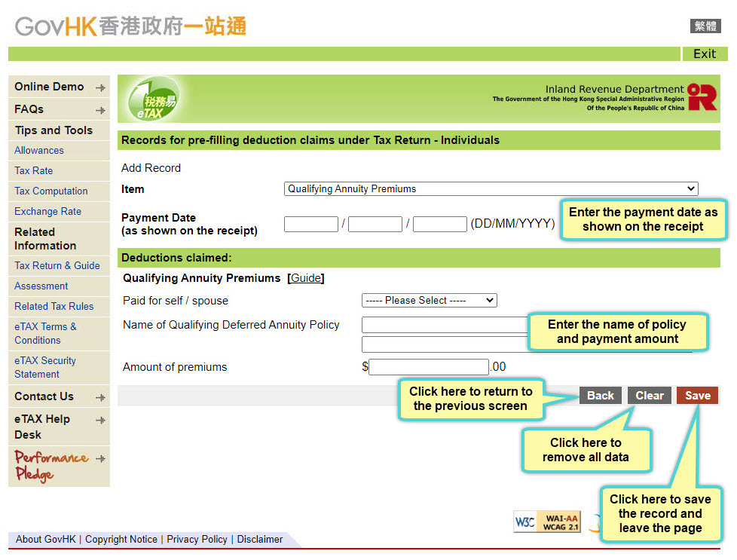
Task: Open the Tax Return & Guide link
Action: point(57,265)
